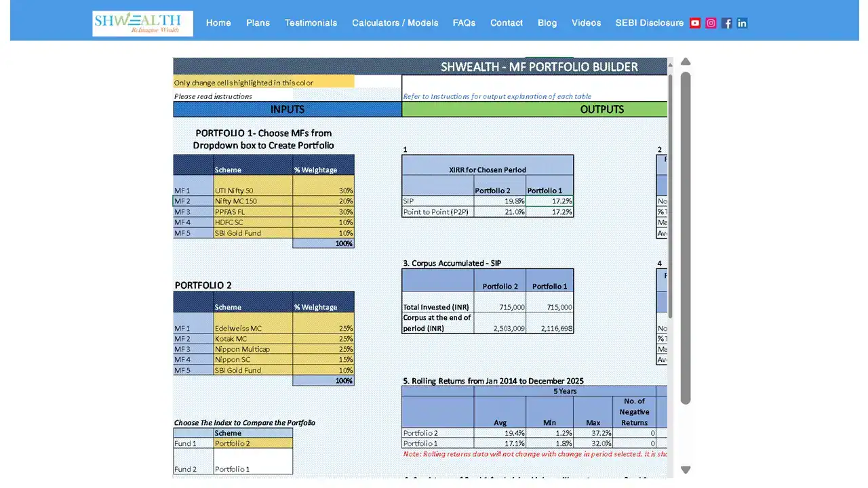Click Point to Point value 21.0%
Viewport: 868px width, 488px height.
tap(500, 212)
